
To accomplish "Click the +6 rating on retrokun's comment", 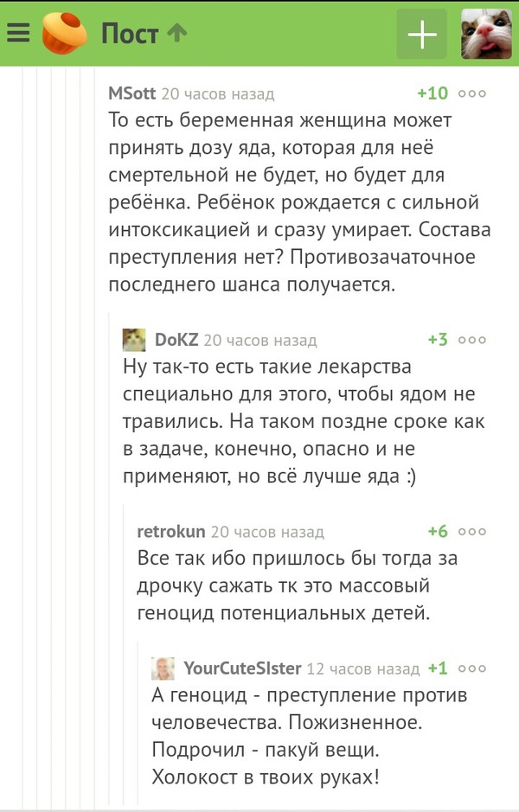I will [x=438, y=532].
